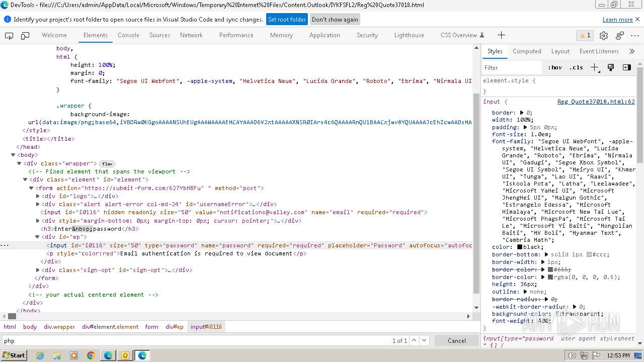Viewport: 644px width, 362px height.
Task: Click the volume icon in system tray
Action: coord(572,355)
